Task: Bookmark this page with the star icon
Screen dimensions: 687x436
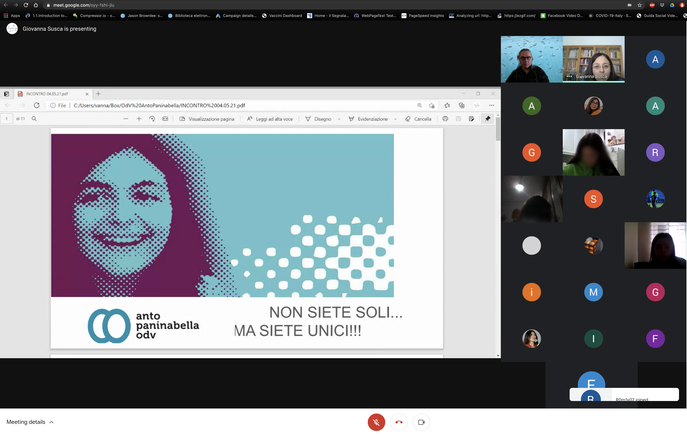Action: tap(640, 5)
